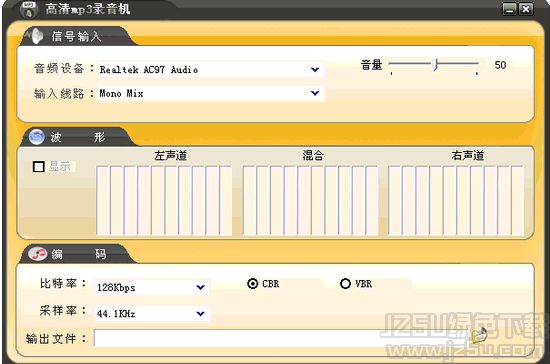Open the 44.1KHz sample rate dropdown
This screenshot has height=364, width=550.
[x=200, y=314]
